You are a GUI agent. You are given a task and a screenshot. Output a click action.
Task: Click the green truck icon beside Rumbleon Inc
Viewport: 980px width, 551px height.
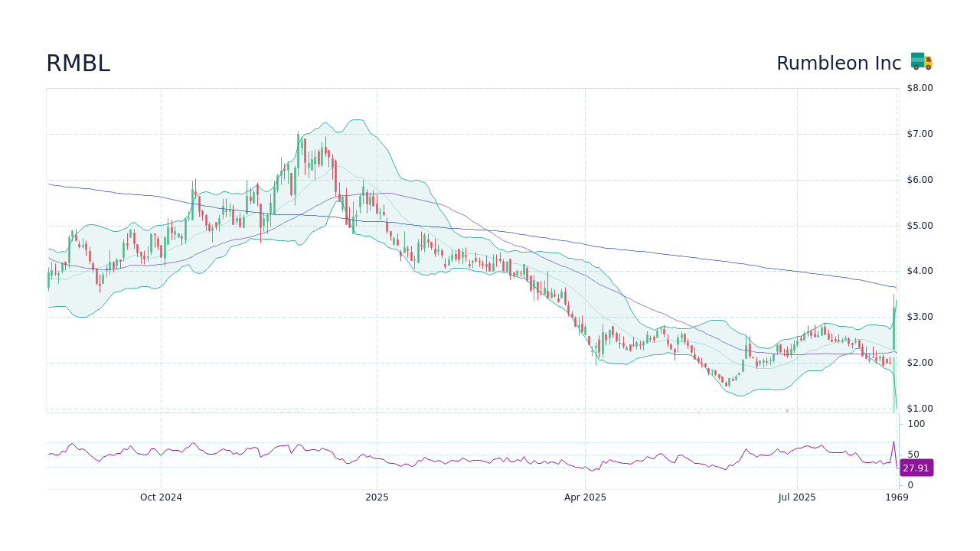(x=920, y=62)
